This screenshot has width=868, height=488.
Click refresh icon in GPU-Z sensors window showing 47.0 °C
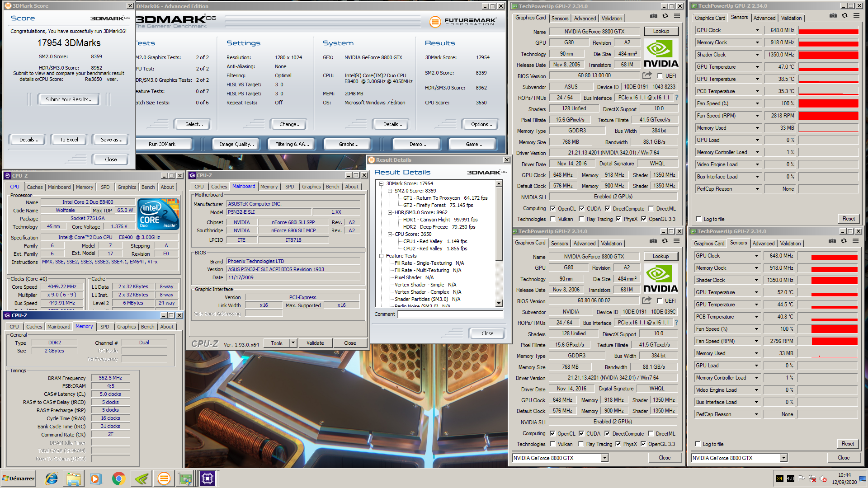click(x=844, y=16)
